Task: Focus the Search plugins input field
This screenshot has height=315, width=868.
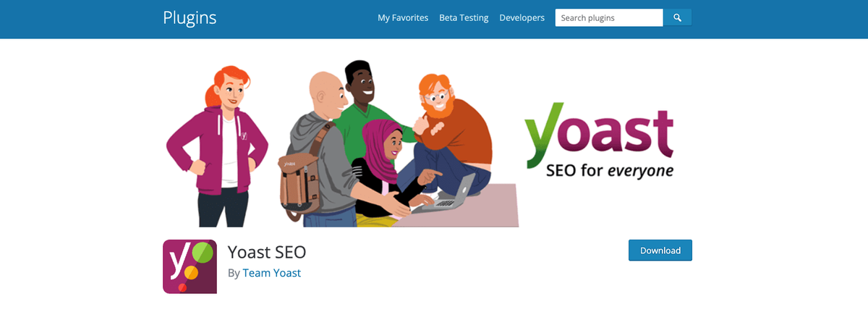Action: point(608,17)
